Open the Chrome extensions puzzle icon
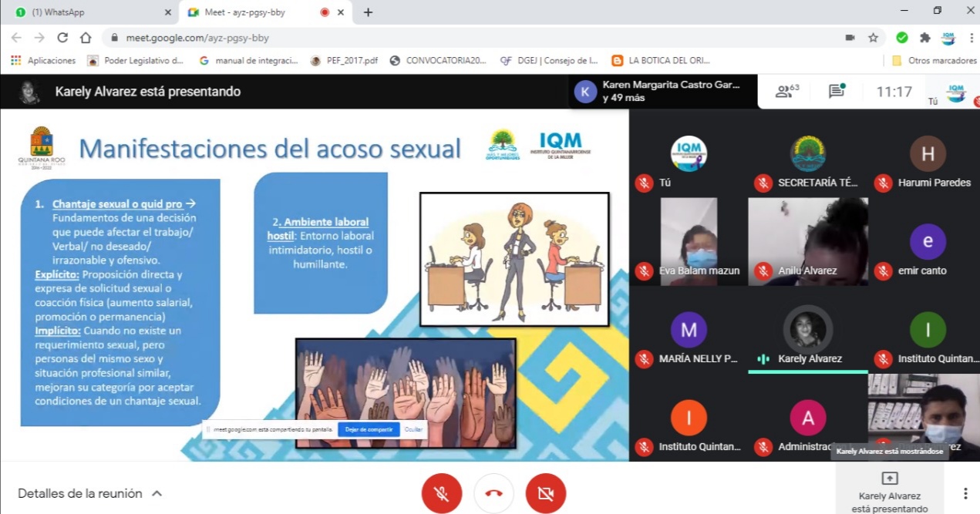The height and width of the screenshot is (514, 980). click(924, 37)
